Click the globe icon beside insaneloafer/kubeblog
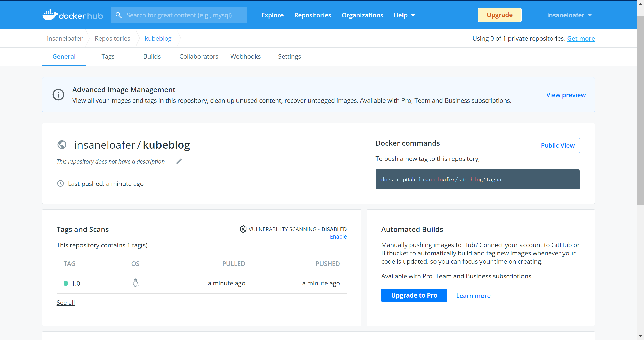The height and width of the screenshot is (340, 644). [x=62, y=145]
